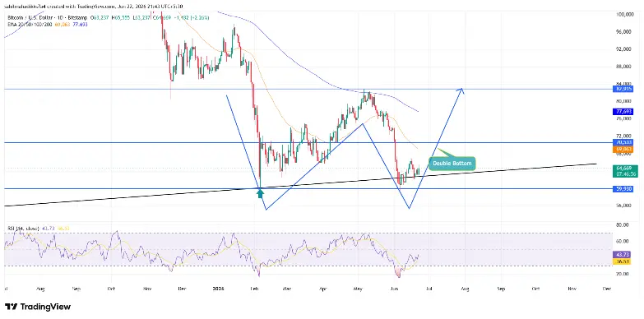Screen dimensions: 644x319
Task: Click the 59,930 support line price tag
Action: coord(623,189)
